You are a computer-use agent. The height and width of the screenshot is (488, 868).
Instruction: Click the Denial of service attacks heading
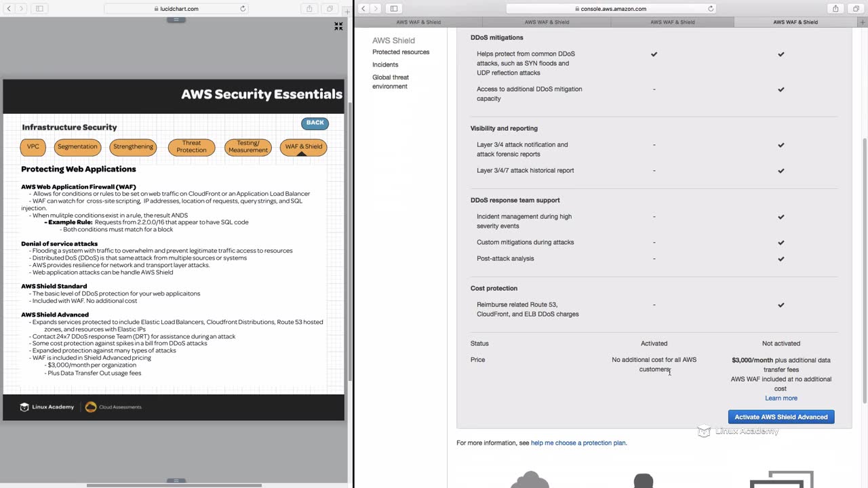click(x=60, y=244)
